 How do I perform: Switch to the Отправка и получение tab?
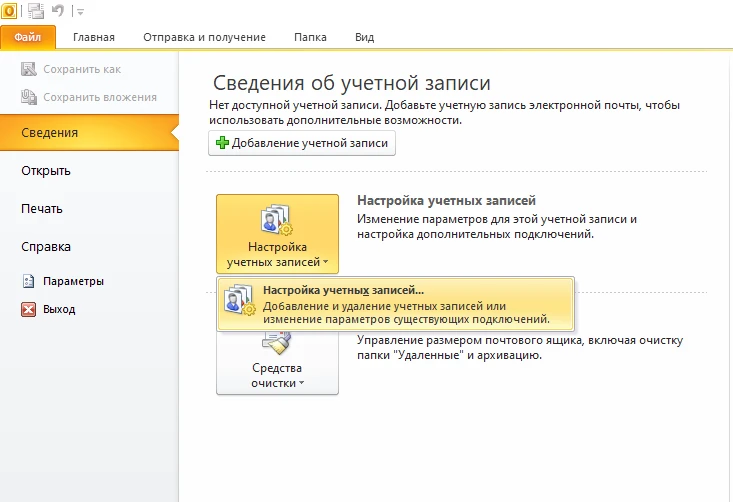[x=204, y=37]
